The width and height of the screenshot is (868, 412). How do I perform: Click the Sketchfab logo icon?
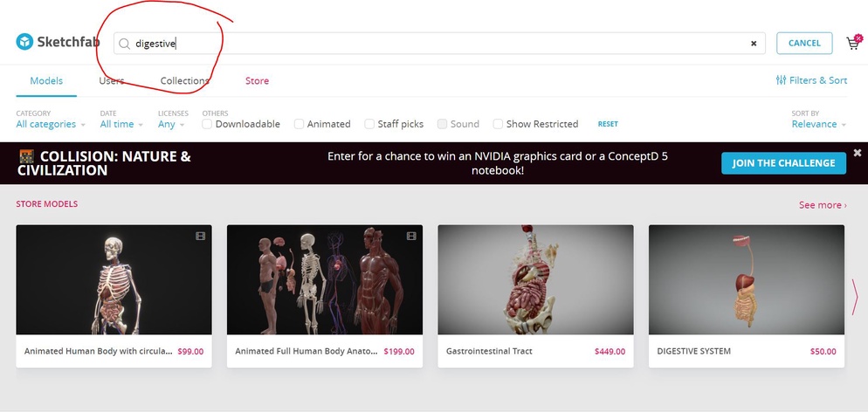(24, 42)
